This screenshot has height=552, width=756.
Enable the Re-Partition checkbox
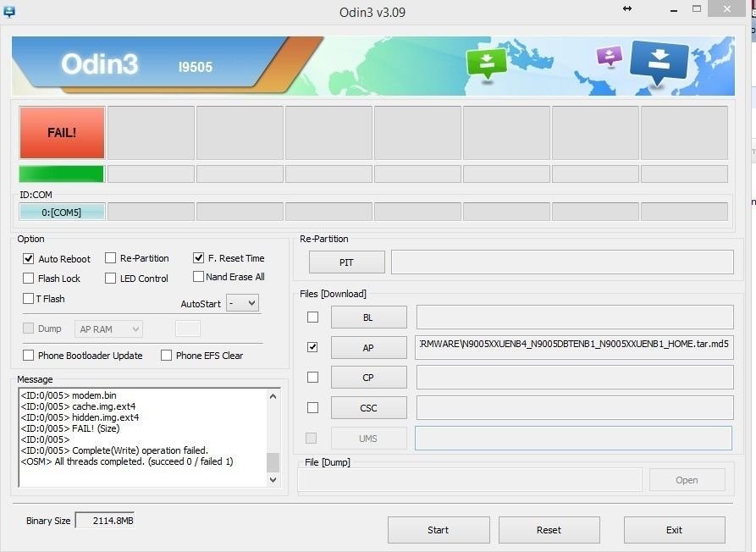(x=110, y=258)
